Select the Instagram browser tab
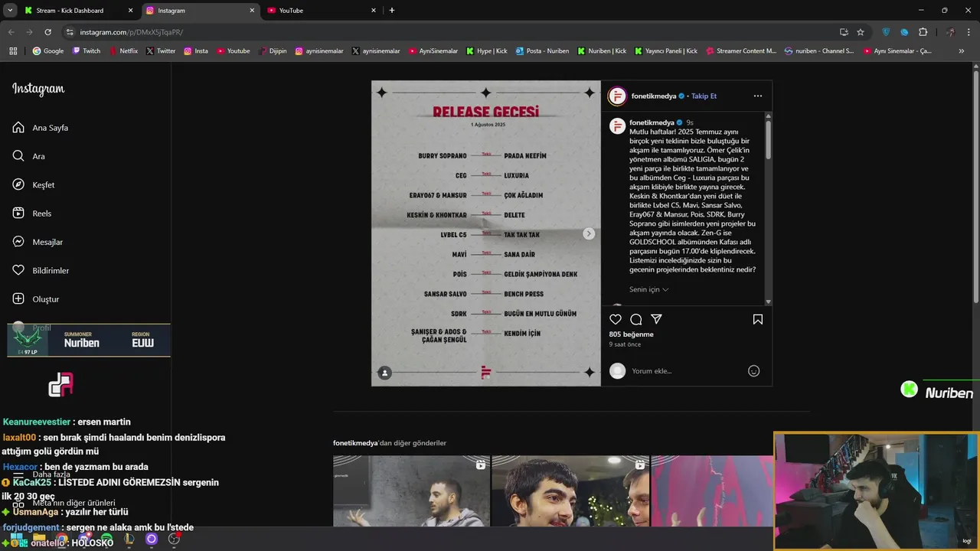Image resolution: width=980 pixels, height=551 pixels. [201, 11]
